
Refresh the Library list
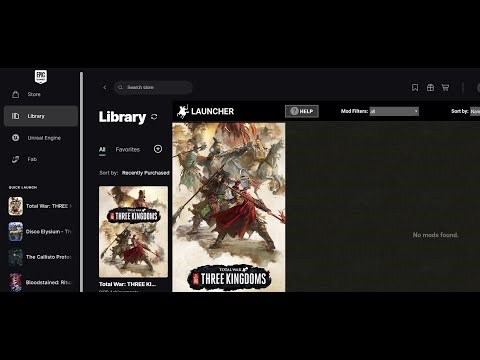pyautogui.click(x=154, y=117)
